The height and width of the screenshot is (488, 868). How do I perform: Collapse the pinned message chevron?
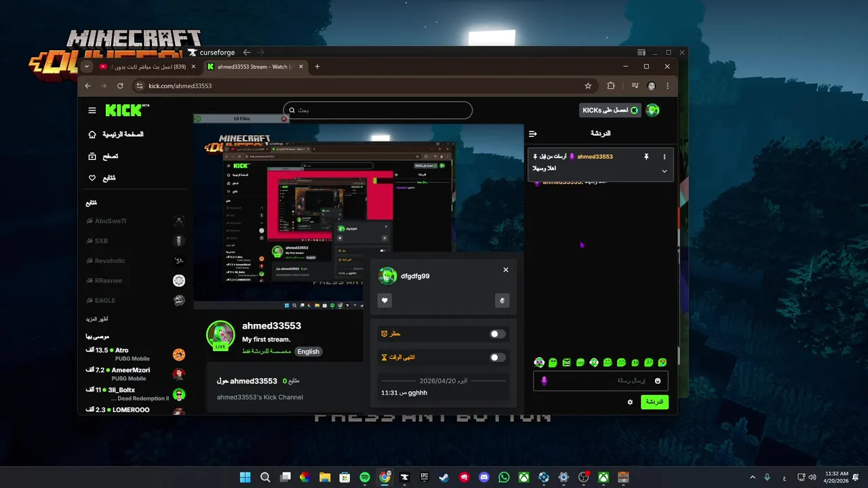point(665,171)
